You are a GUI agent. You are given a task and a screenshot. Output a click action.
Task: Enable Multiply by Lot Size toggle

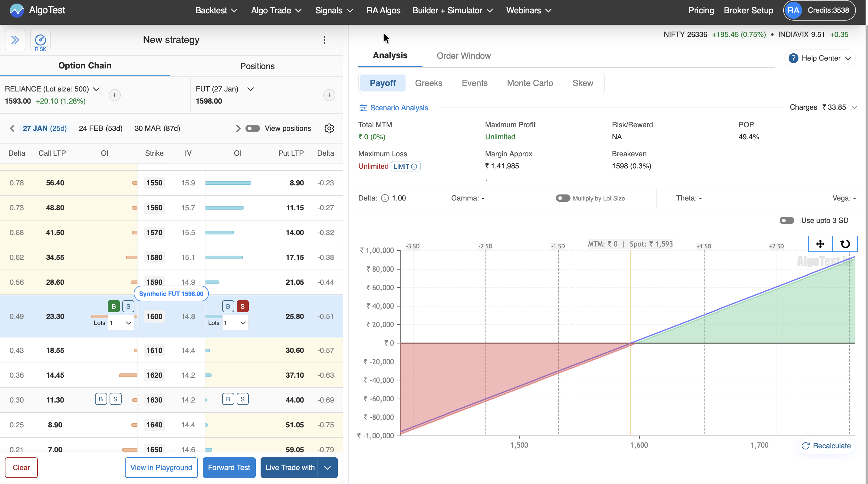563,198
